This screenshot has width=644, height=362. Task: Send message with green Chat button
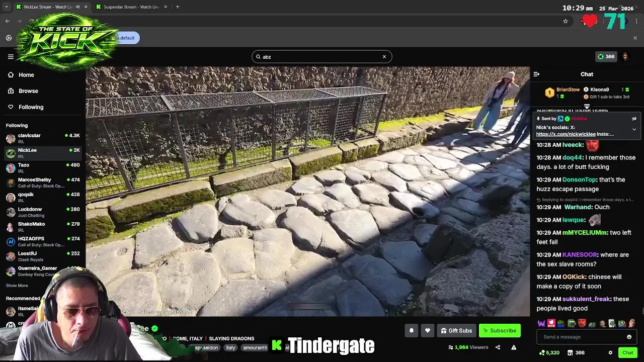[x=627, y=353]
